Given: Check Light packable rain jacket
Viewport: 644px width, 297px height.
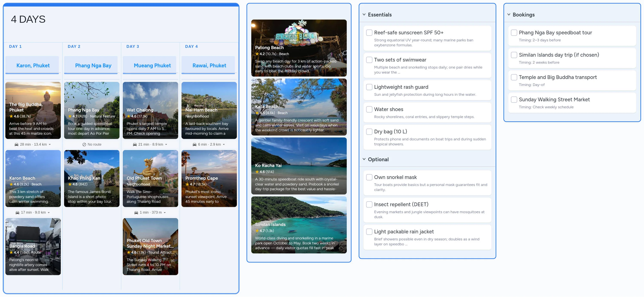Looking at the screenshot, I should [x=369, y=232].
